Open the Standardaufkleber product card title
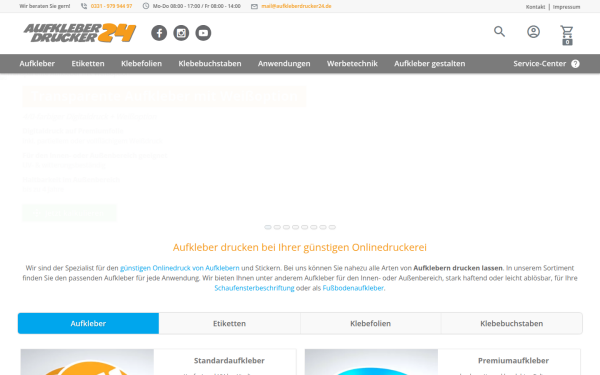Screen dimensions: 600x375 (x=229, y=360)
